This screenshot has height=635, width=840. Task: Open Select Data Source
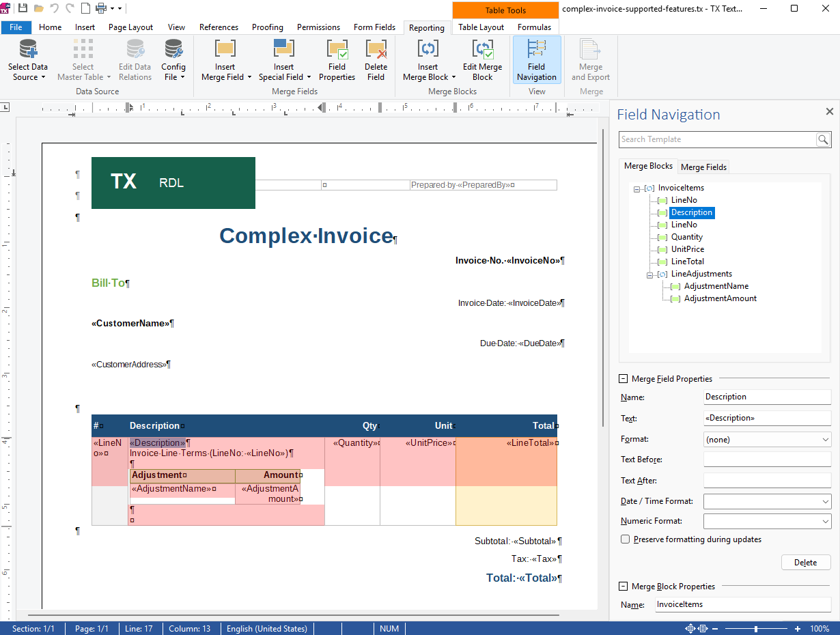click(x=28, y=60)
